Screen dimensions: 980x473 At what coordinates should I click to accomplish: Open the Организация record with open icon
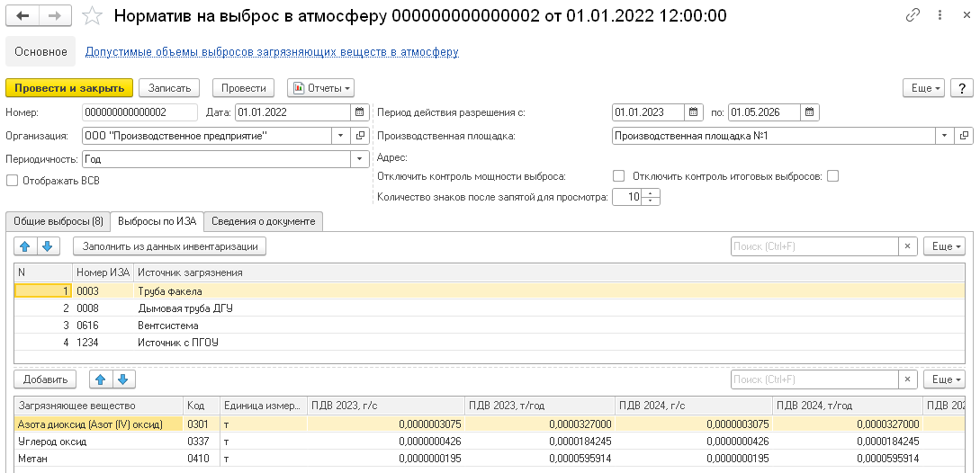pos(360,136)
